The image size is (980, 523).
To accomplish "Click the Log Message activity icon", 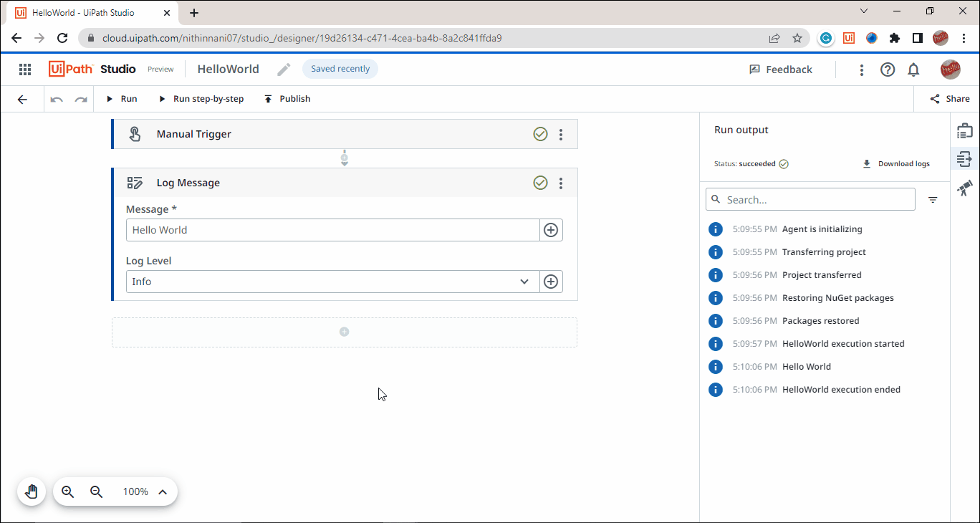I will pyautogui.click(x=135, y=183).
